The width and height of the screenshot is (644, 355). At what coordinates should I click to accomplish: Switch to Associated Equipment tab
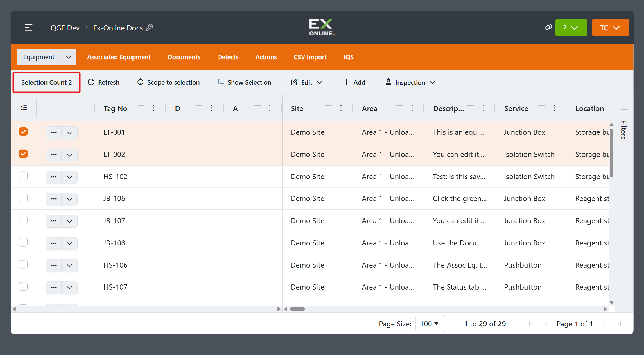coord(119,57)
